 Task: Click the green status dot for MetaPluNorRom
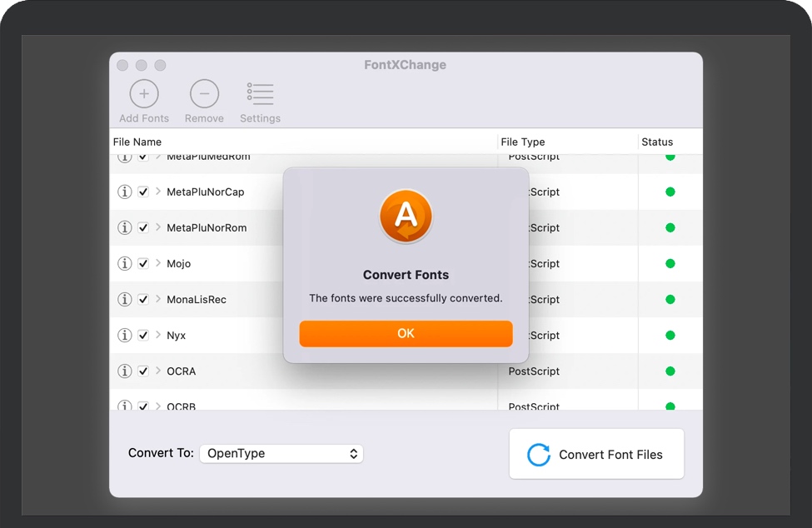click(x=670, y=227)
